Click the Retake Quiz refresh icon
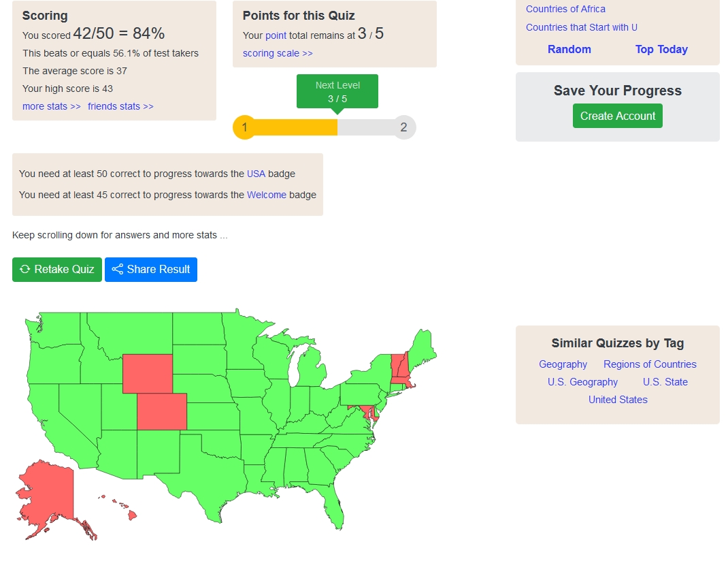Viewport: 728px width, 572px height. 25,270
